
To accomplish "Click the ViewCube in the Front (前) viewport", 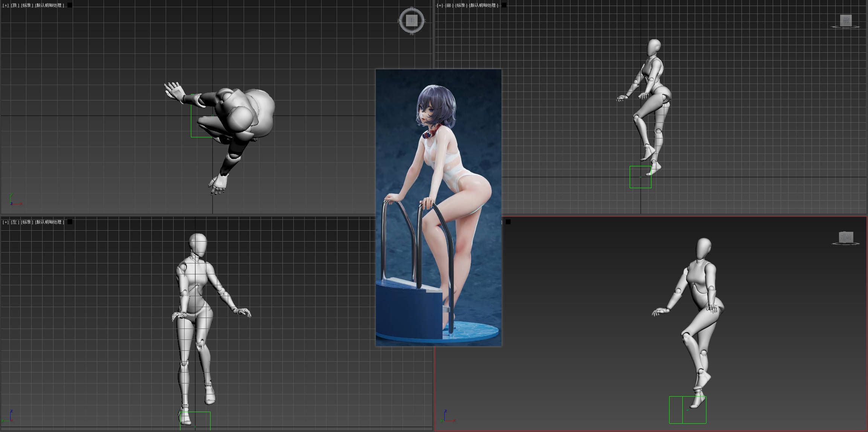I will click(846, 21).
